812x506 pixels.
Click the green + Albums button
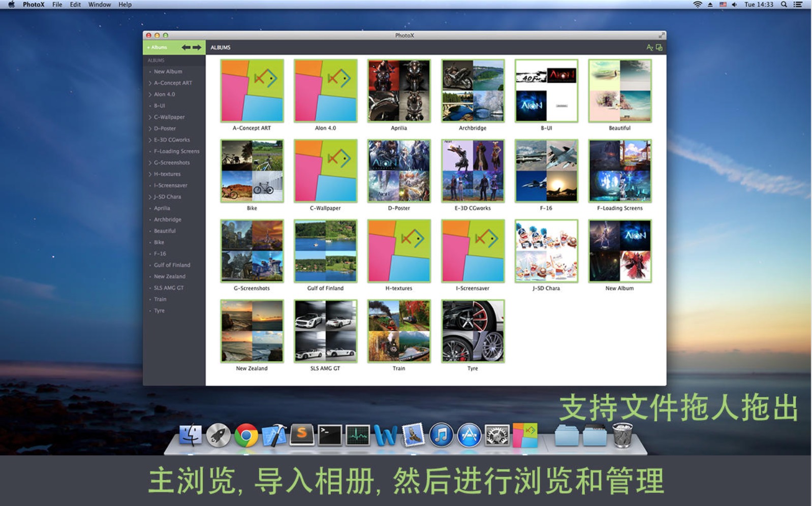158,47
